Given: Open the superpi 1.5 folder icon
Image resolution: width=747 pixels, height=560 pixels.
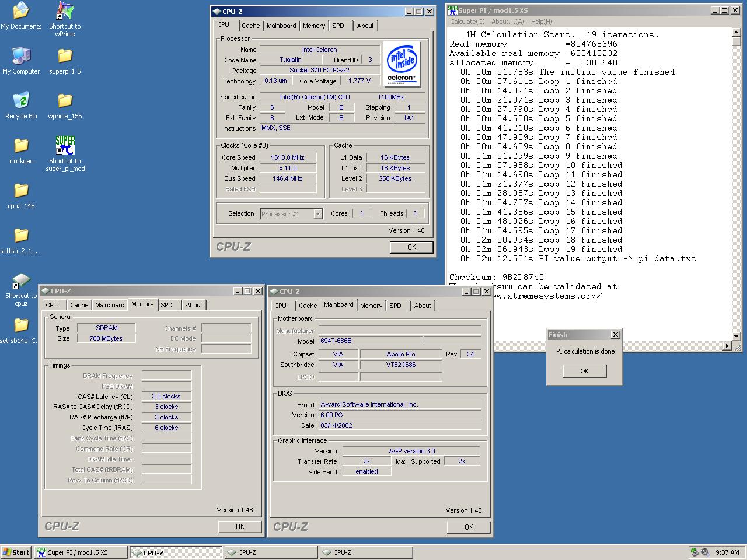Looking at the screenshot, I should click(65, 55).
